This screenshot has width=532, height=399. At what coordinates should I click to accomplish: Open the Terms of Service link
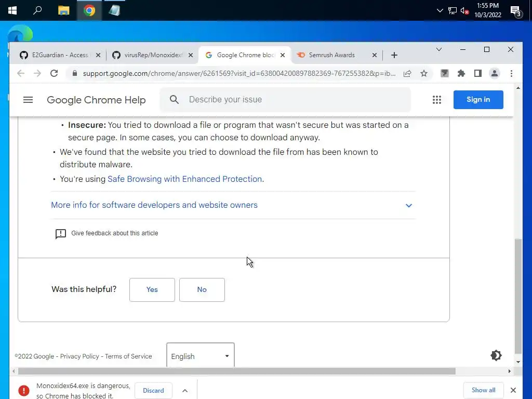(x=128, y=356)
